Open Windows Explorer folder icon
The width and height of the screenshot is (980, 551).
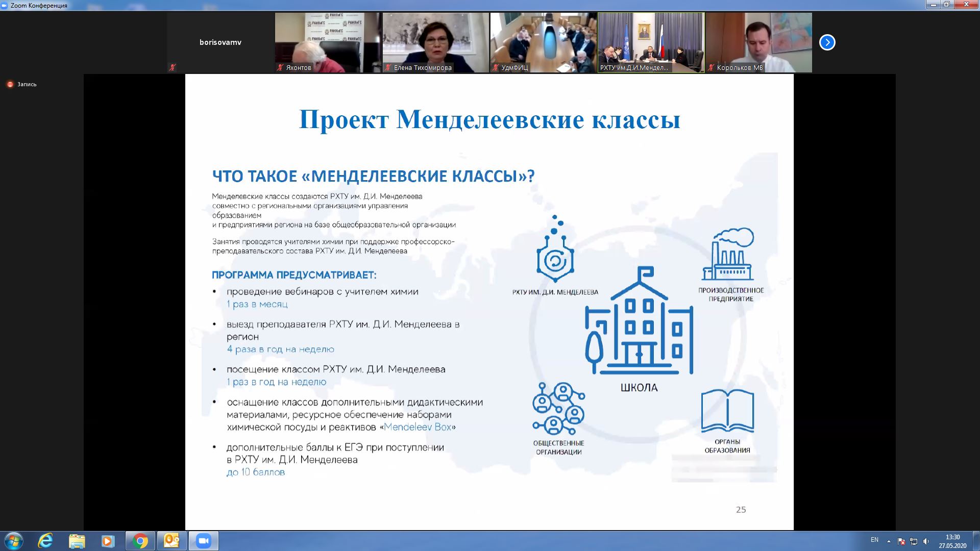[77, 541]
